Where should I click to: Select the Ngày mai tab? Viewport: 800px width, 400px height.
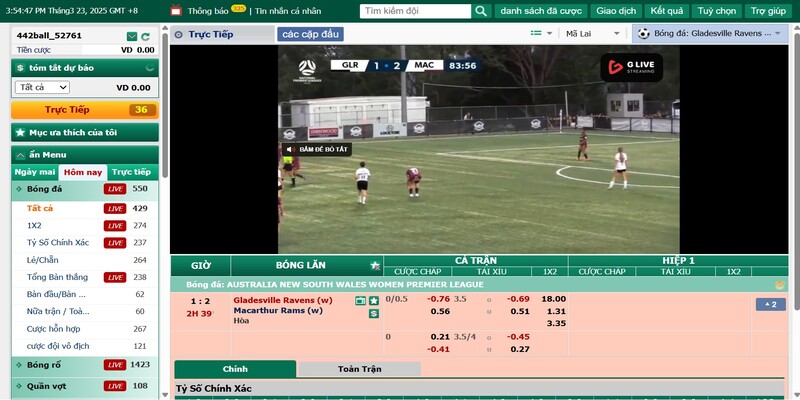35,172
